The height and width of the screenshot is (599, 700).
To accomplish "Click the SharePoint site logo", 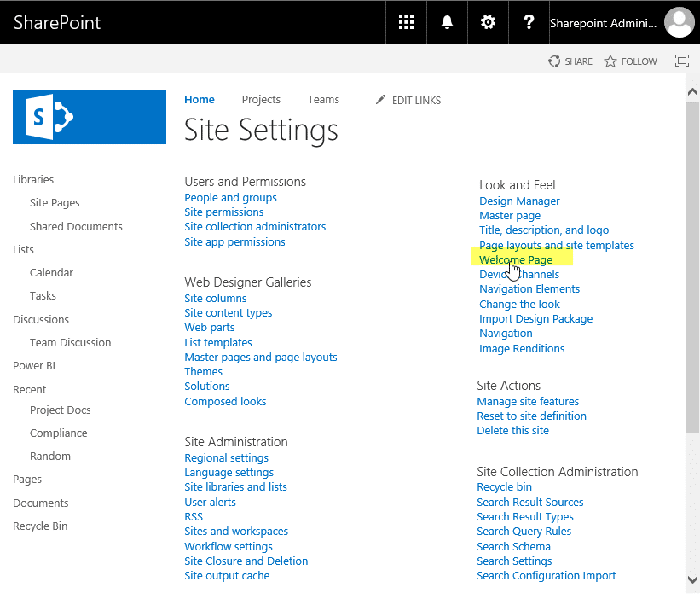I will tap(90, 117).
